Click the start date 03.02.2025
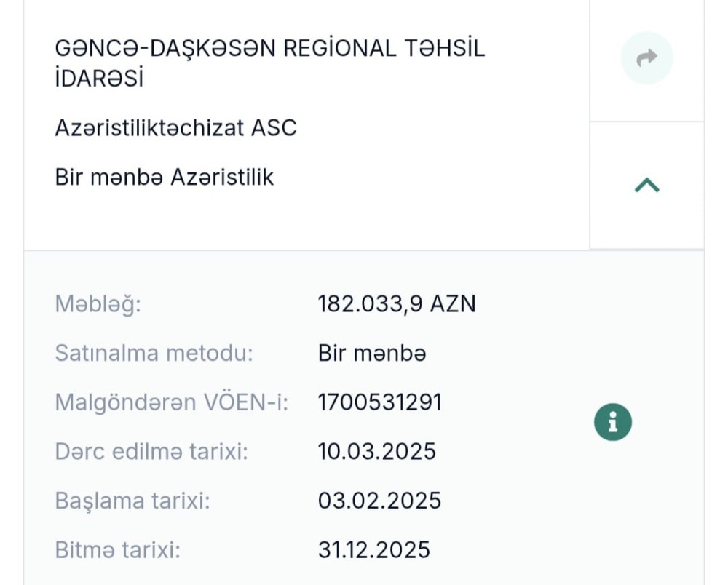Screen dimensions: 728x585 [x=381, y=501]
